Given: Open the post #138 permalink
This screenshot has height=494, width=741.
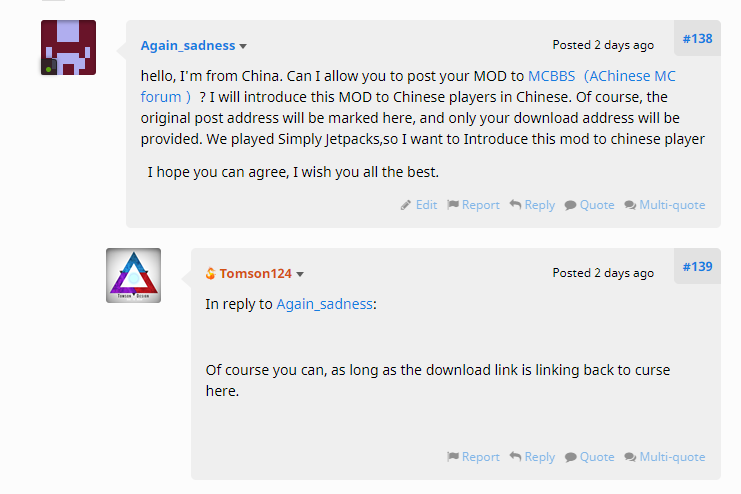Looking at the screenshot, I should pos(697,39).
